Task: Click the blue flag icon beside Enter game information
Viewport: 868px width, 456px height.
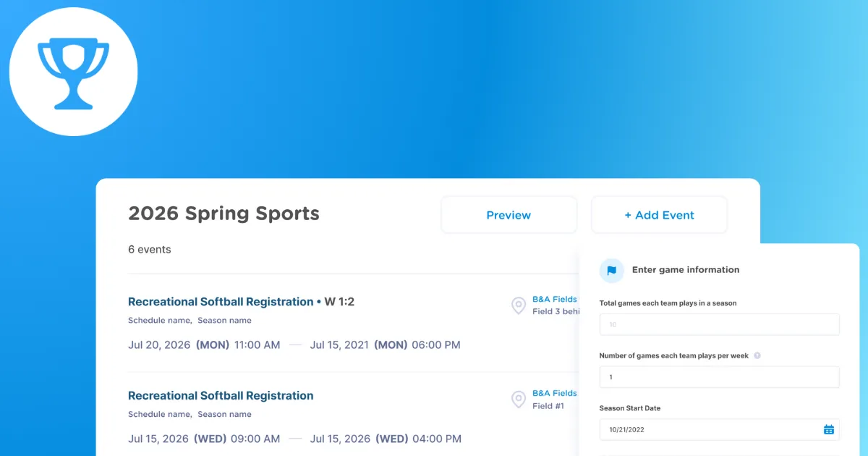Action: 611,270
